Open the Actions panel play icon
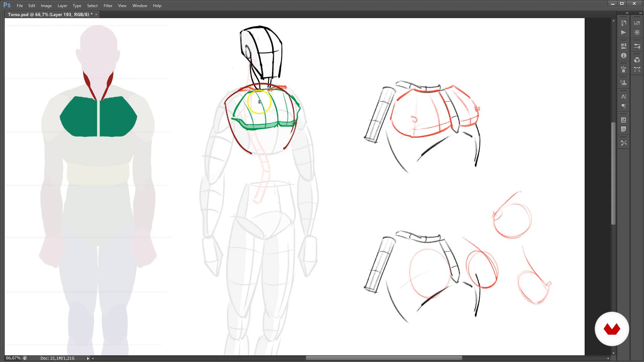Image resolution: width=644 pixels, height=362 pixels. [624, 33]
